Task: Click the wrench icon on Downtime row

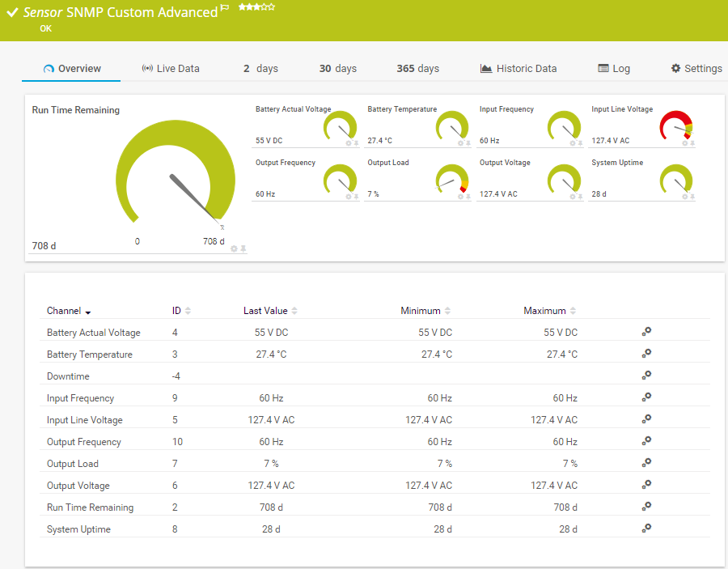Action: 645,375
